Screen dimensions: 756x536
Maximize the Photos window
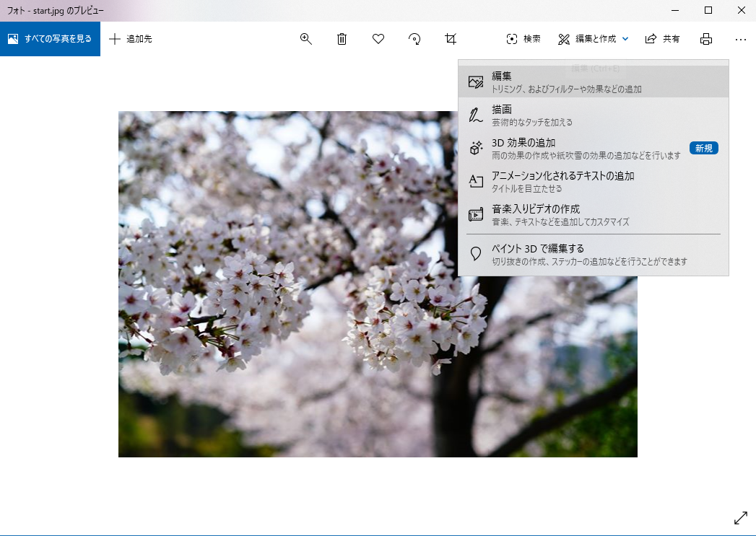pyautogui.click(x=708, y=10)
